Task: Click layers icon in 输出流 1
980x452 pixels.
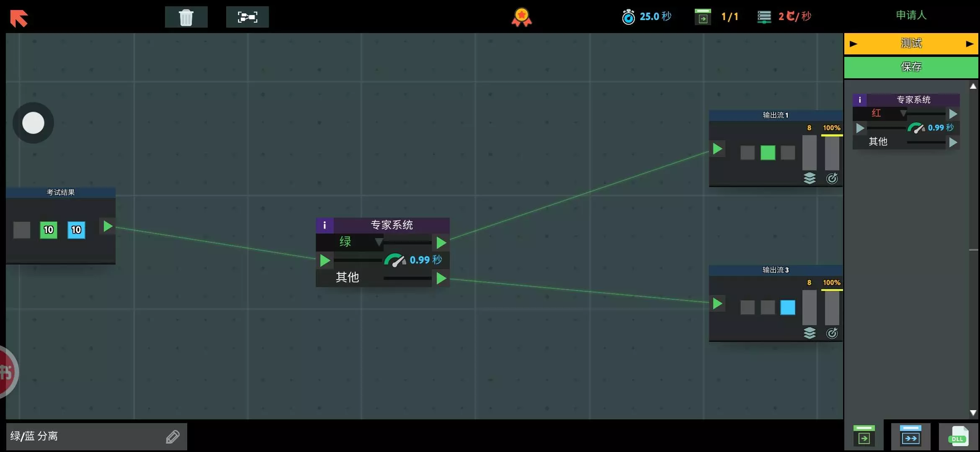Action: [810, 178]
